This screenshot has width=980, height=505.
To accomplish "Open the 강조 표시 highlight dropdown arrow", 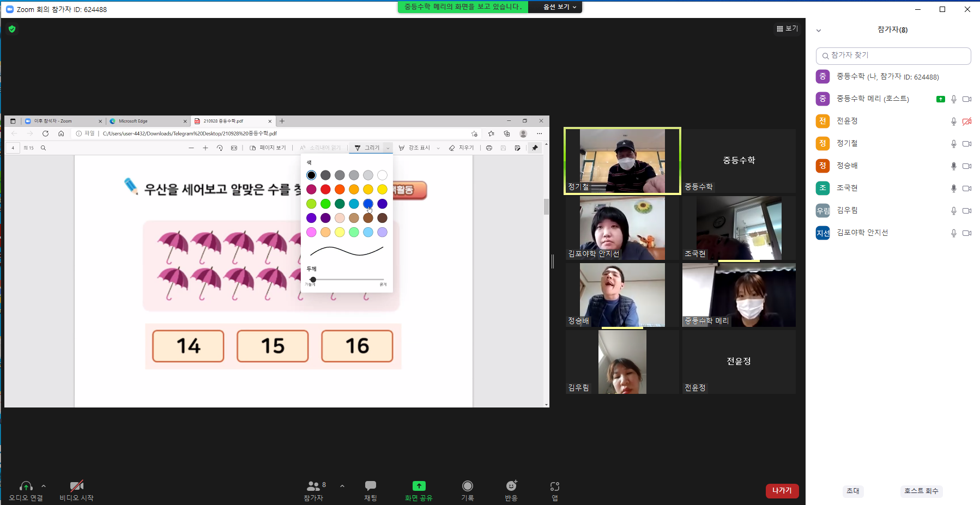I will pos(438,148).
